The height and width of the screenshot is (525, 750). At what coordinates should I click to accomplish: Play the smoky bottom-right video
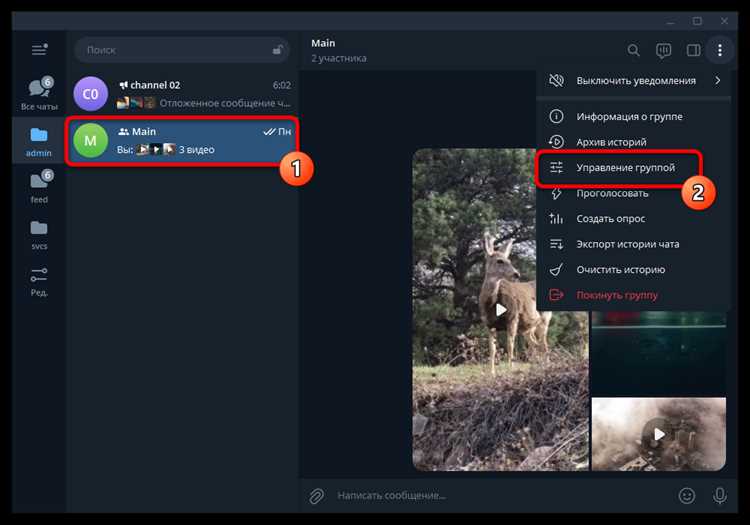pos(659,434)
